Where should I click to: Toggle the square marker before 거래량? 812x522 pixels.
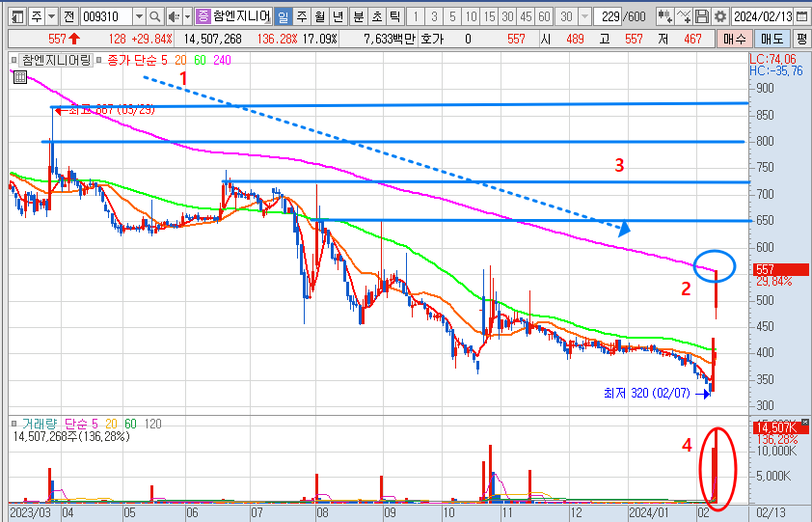pyautogui.click(x=14, y=424)
